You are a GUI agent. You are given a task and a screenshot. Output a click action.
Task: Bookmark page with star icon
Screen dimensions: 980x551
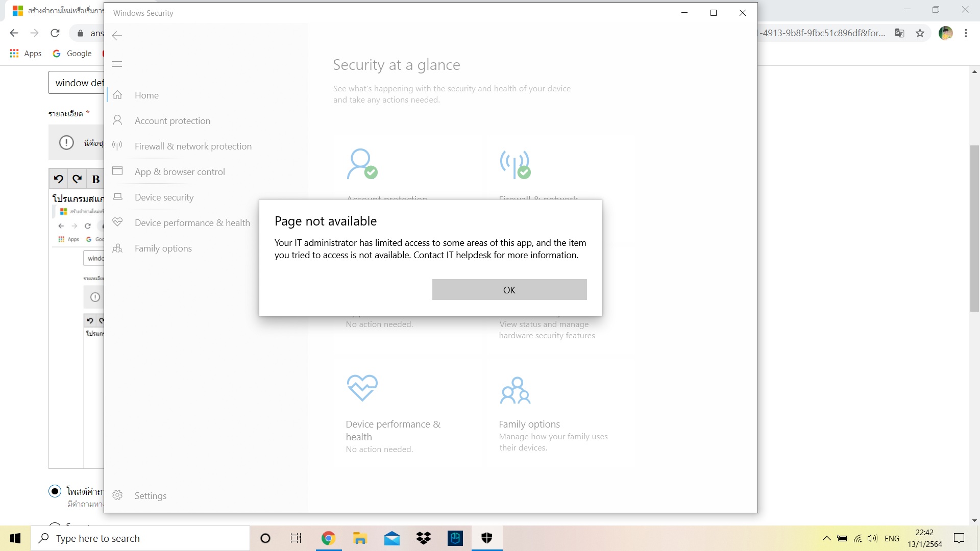(920, 33)
